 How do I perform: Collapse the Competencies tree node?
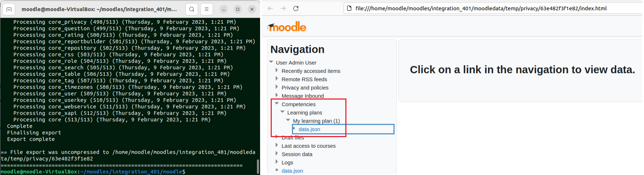277,103
